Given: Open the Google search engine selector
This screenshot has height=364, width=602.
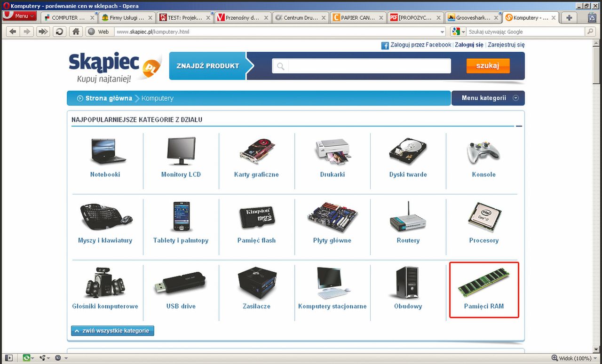Looking at the screenshot, I should point(458,32).
